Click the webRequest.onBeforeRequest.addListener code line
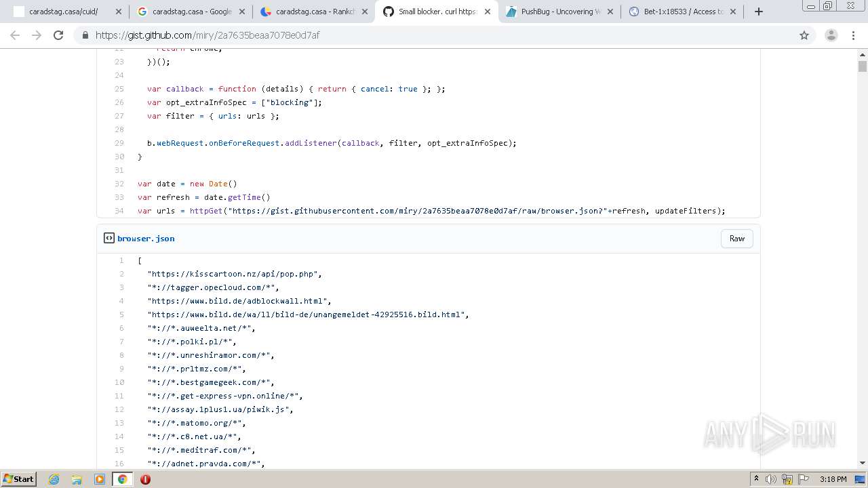Viewport: 868px width, 488px height. pyautogui.click(x=332, y=143)
